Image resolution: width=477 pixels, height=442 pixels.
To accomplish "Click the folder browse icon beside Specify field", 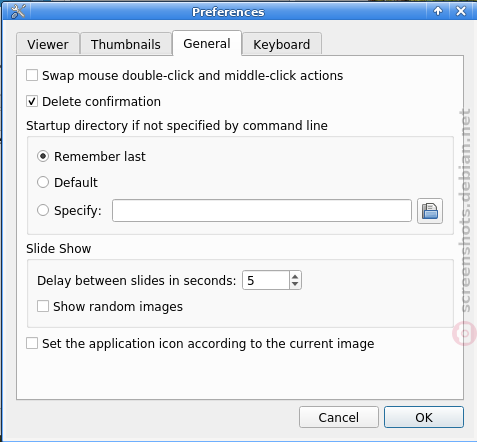I will pos(430,211).
